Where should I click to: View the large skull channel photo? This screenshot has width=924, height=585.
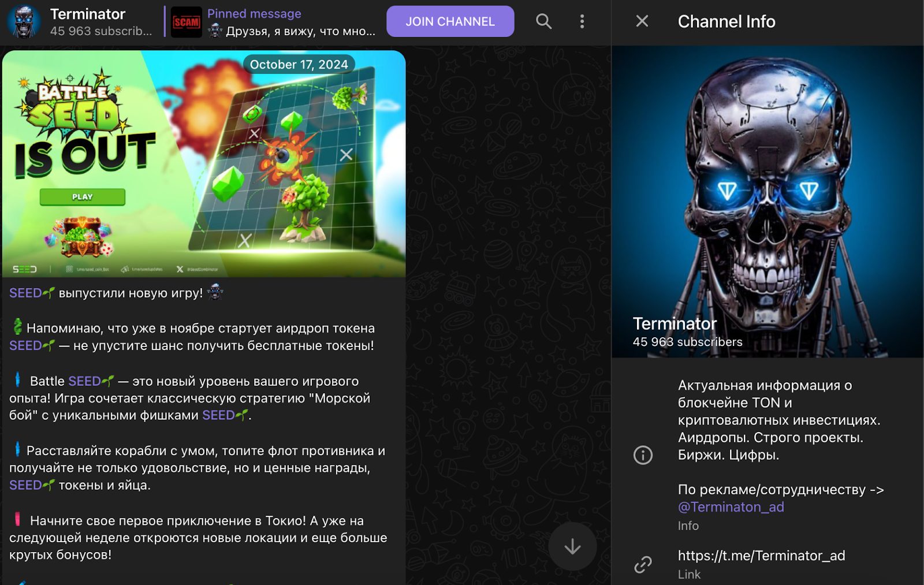pyautogui.click(x=767, y=202)
